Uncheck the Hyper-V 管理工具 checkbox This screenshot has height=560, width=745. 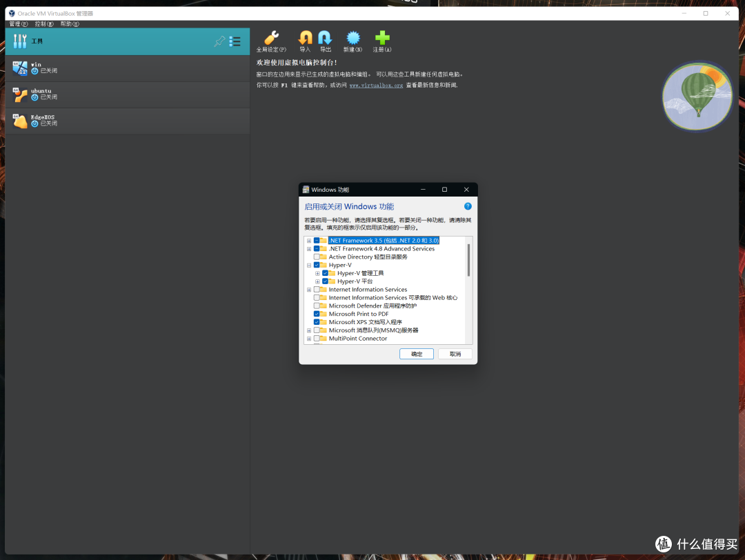click(x=325, y=273)
